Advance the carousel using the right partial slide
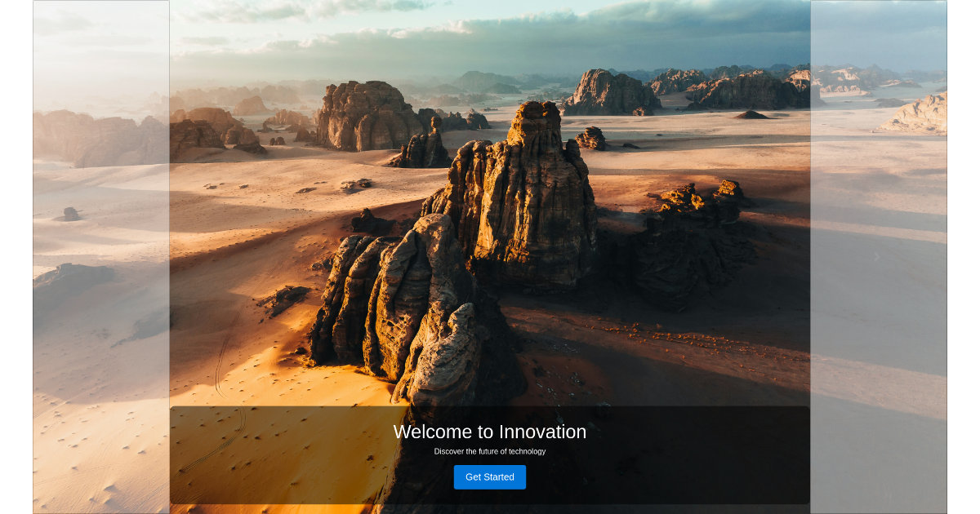This screenshot has height=514, width=980. click(880, 257)
